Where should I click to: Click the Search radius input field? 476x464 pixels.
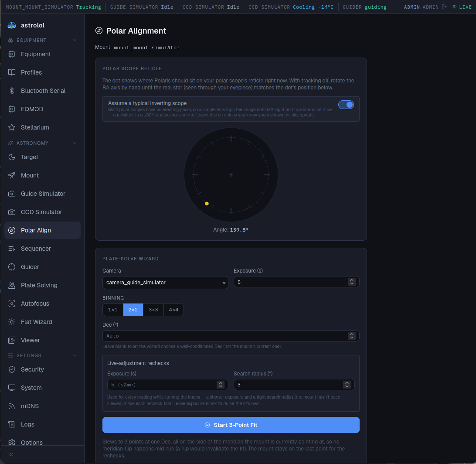pos(294,385)
